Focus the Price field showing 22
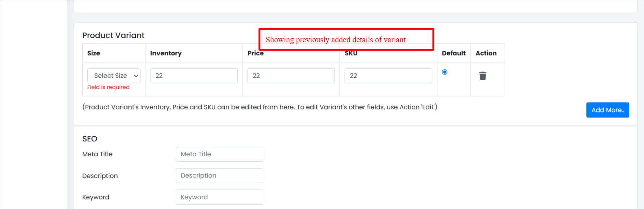Viewport: 644px width, 209px height. [x=291, y=76]
